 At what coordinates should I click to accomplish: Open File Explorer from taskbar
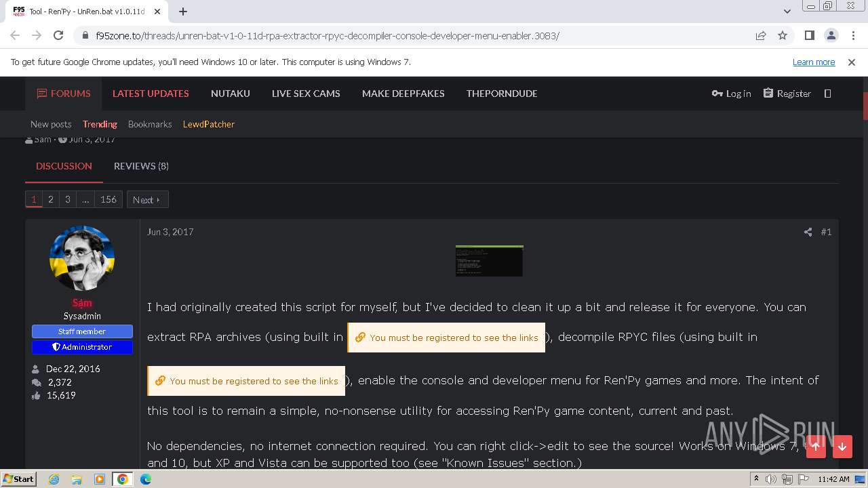[77, 479]
